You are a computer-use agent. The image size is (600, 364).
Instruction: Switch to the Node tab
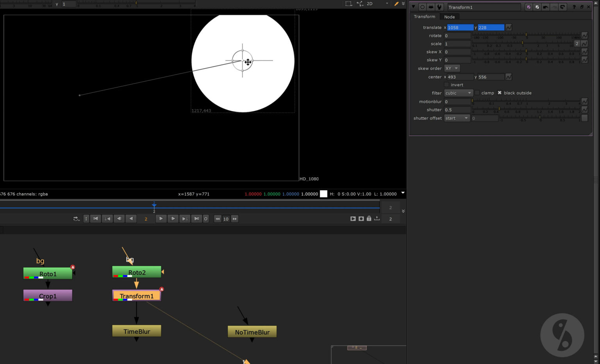coord(449,17)
